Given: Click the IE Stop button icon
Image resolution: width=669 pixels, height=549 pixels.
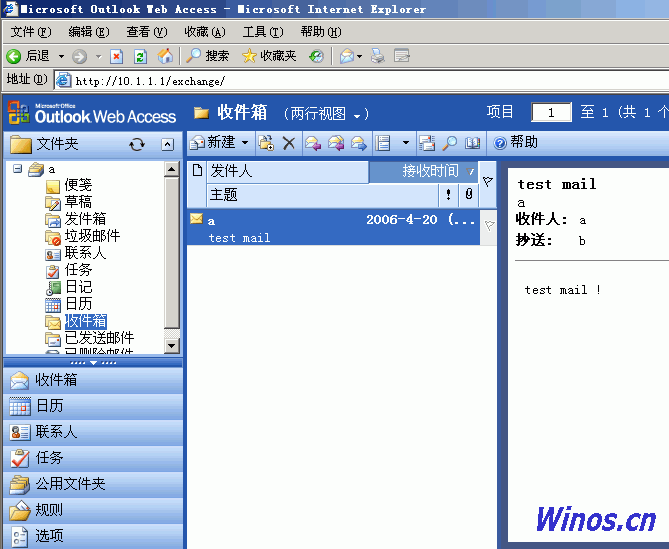Looking at the screenshot, I should point(117,56).
